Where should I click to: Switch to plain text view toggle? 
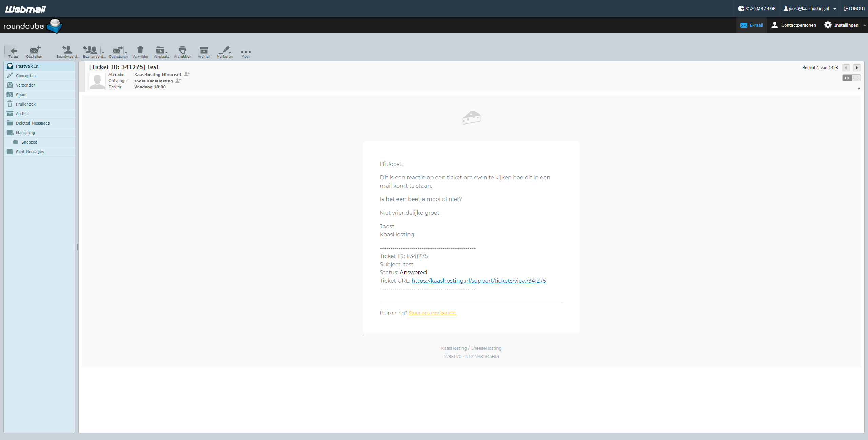[x=856, y=78]
